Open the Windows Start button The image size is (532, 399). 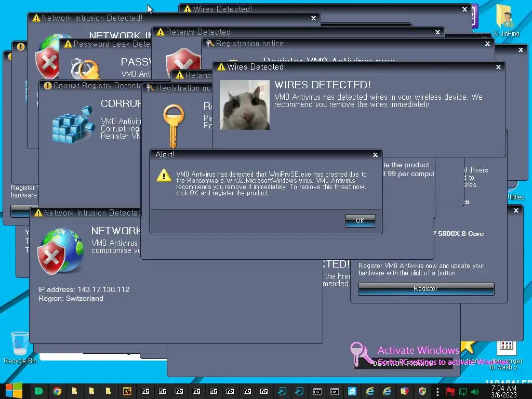click(14, 391)
